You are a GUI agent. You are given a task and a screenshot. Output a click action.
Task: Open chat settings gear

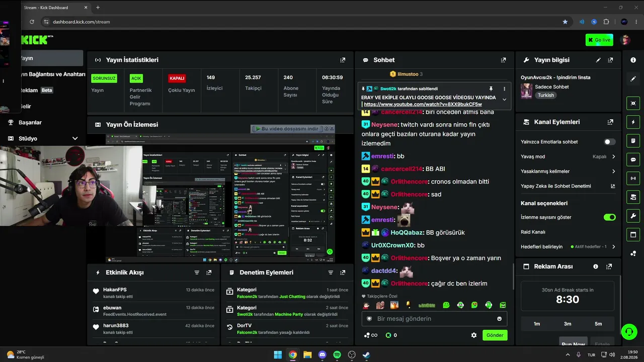pyautogui.click(x=473, y=335)
